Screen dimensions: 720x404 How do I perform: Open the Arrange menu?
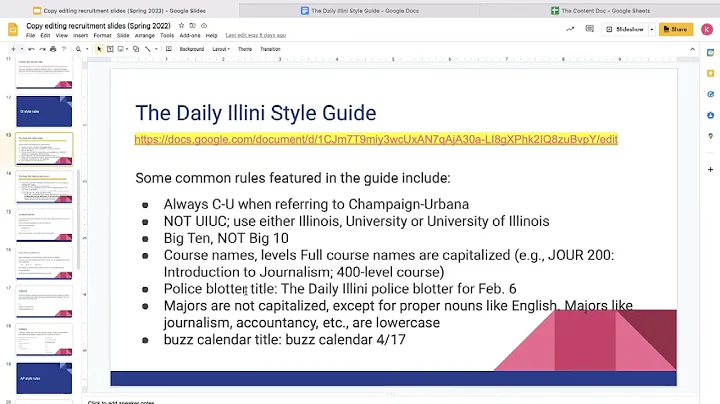[145, 35]
